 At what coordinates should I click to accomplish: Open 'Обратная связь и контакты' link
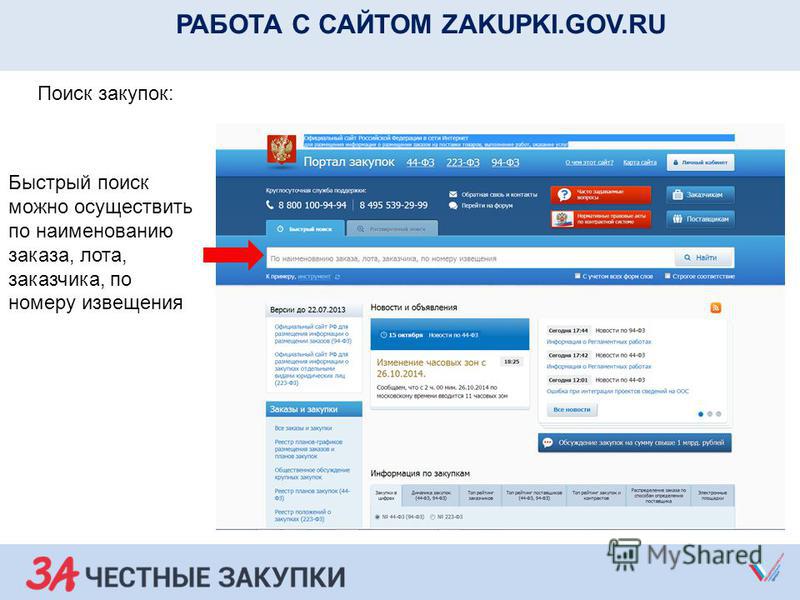click(x=499, y=194)
